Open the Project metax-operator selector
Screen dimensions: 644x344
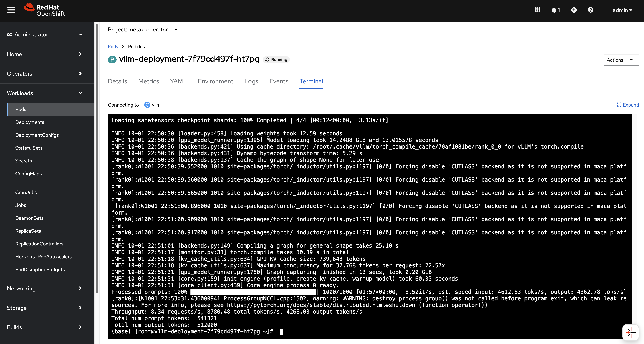coord(142,30)
